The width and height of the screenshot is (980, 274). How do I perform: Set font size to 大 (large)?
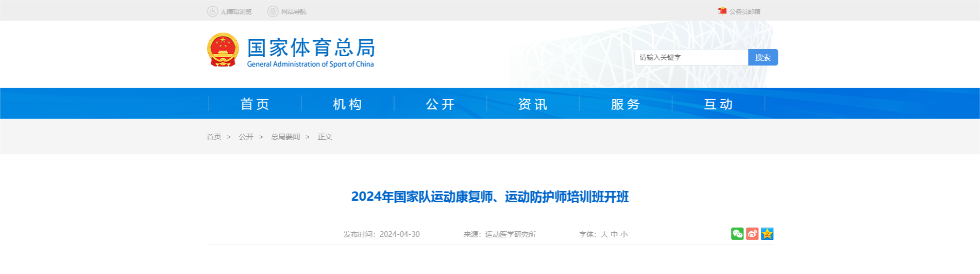[604, 234]
